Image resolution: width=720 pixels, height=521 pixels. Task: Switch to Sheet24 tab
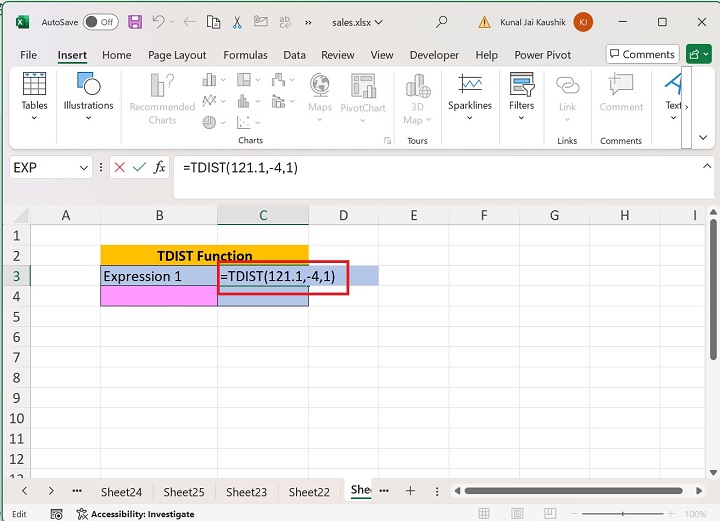pos(121,492)
